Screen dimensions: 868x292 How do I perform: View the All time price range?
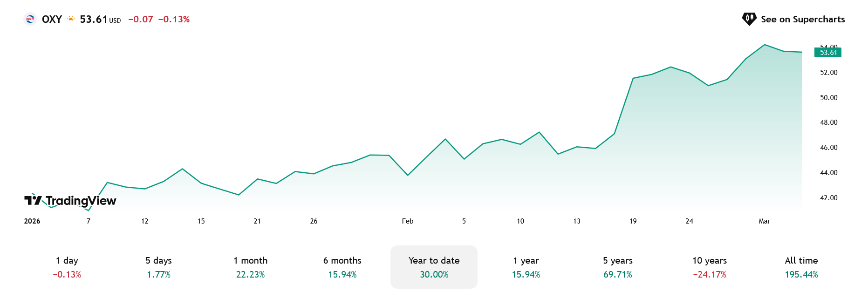pos(801,267)
